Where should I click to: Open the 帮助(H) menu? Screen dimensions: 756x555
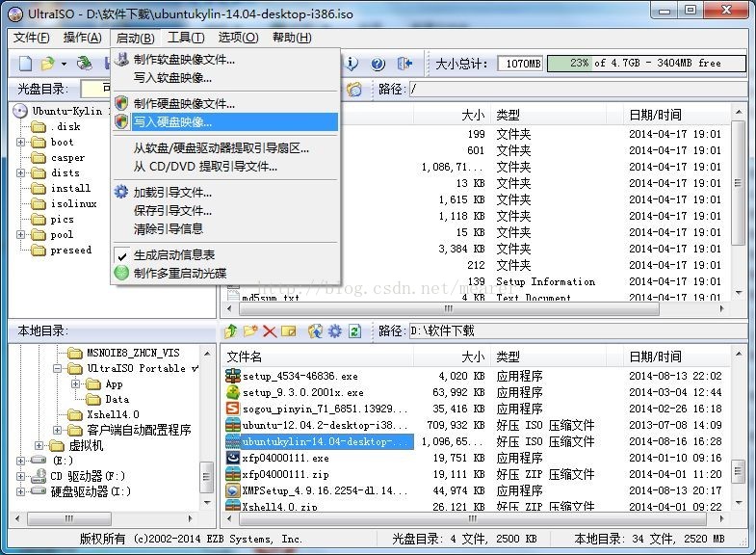click(x=292, y=38)
